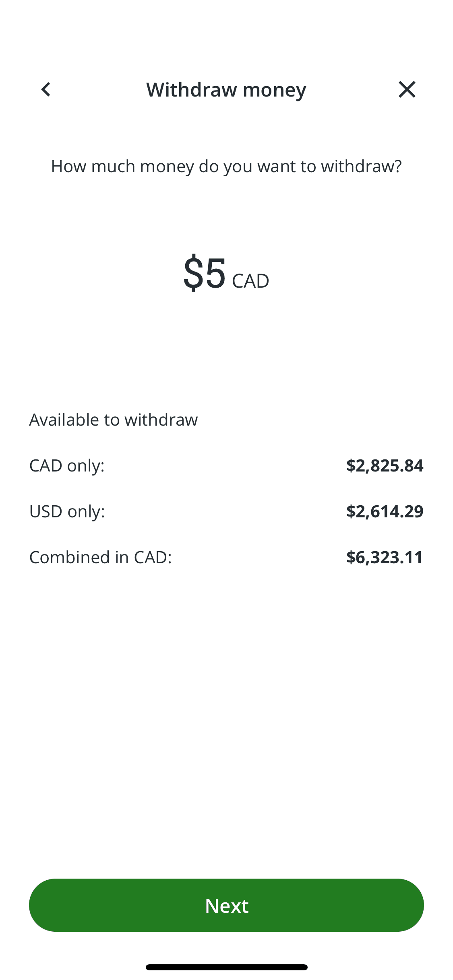453x980 pixels.
Task: Tap the $2,825.84 CAD balance
Action: (385, 465)
